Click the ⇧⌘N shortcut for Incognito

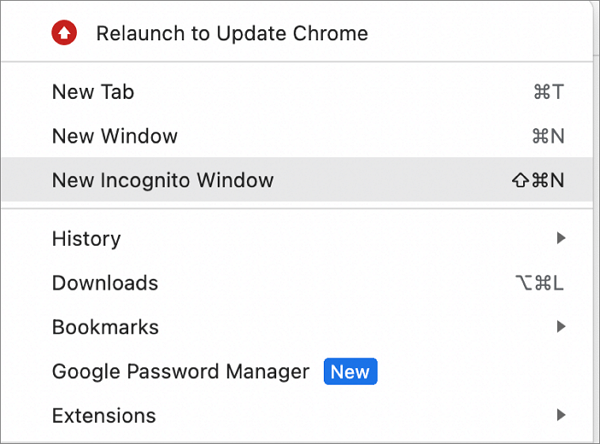pos(537,181)
